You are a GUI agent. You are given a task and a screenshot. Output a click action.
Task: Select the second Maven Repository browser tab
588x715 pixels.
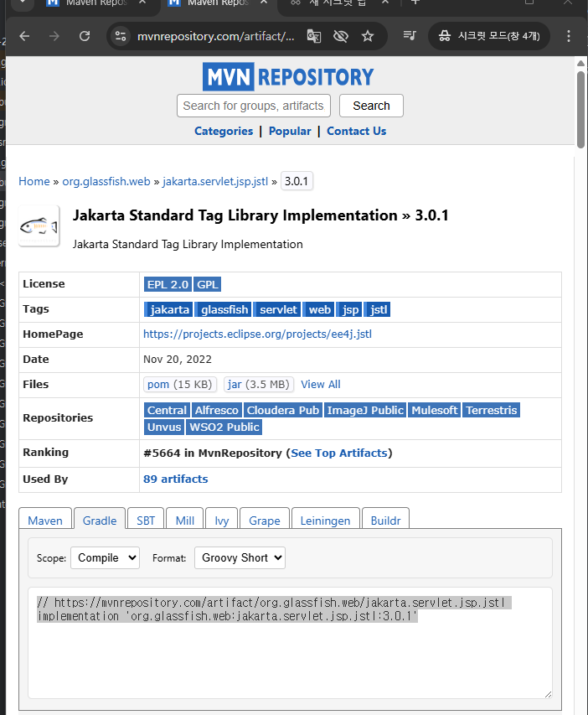pyautogui.click(x=218, y=4)
